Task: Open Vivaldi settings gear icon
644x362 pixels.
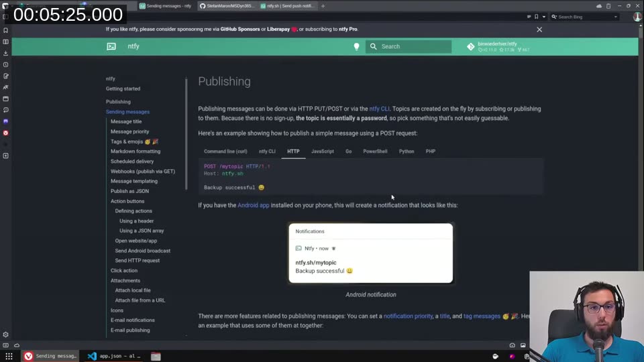Action: click(6, 335)
